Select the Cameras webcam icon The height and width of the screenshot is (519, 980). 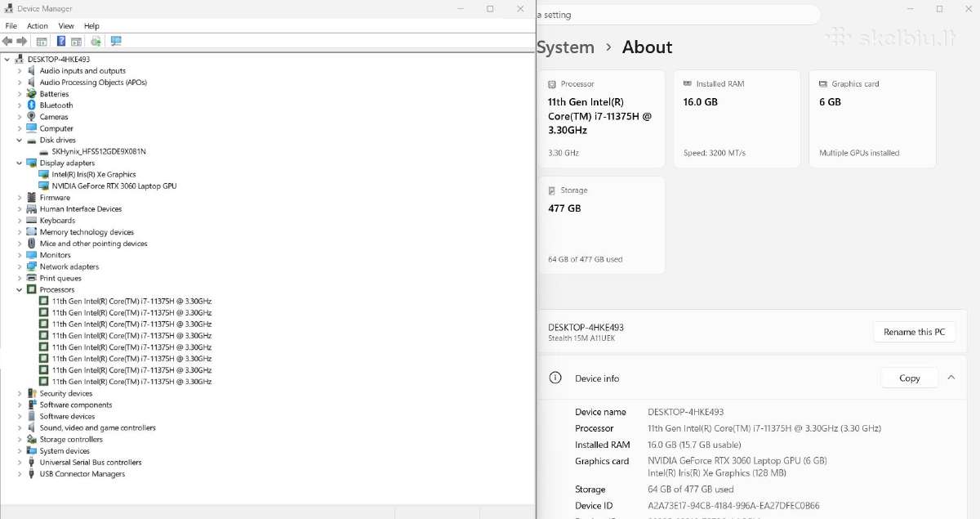[32, 117]
